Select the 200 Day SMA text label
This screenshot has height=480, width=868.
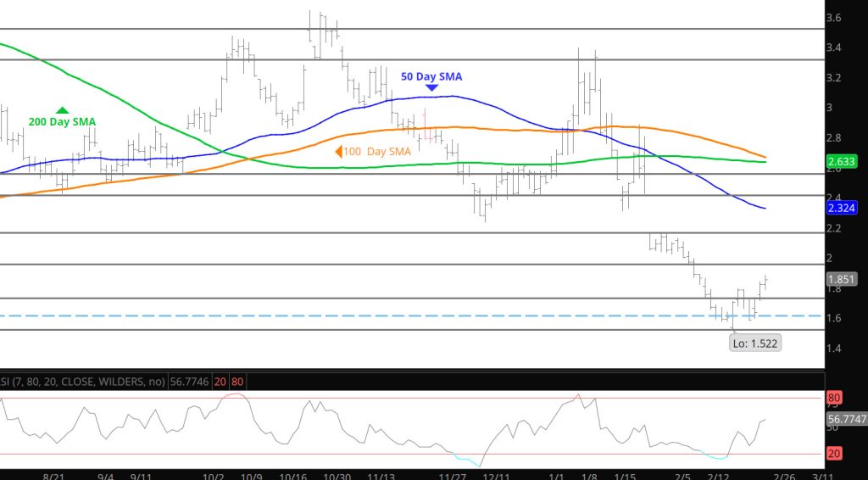(x=62, y=122)
